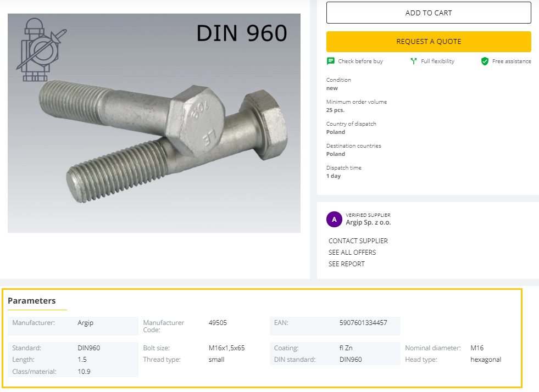The height and width of the screenshot is (392, 539).
Task: Open the SEE REPORT link
Action: coord(347,264)
